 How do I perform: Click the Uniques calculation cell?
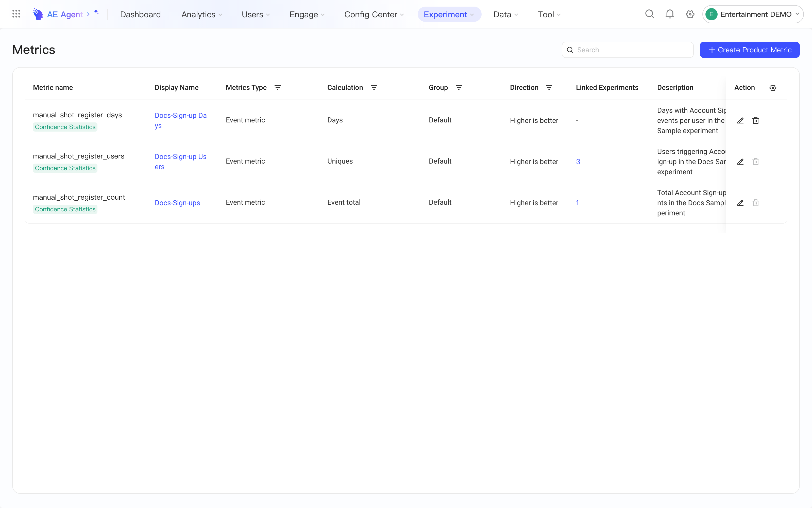point(340,161)
